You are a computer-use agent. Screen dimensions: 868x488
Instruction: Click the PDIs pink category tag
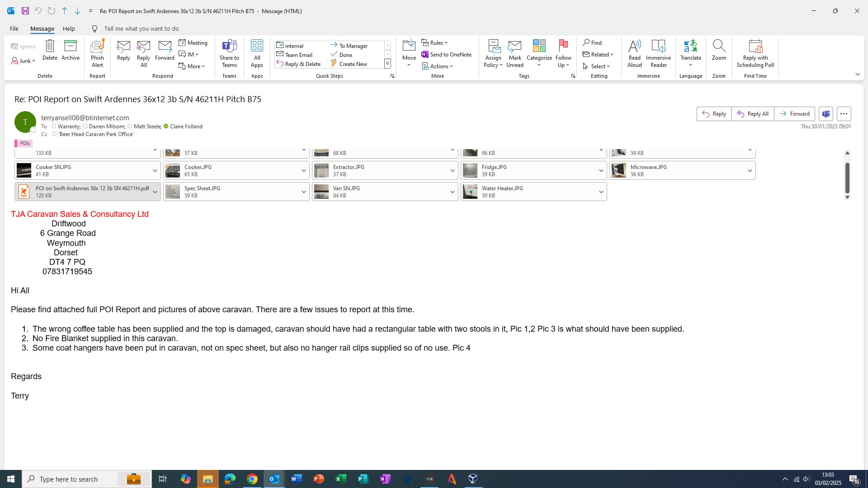pos(23,143)
